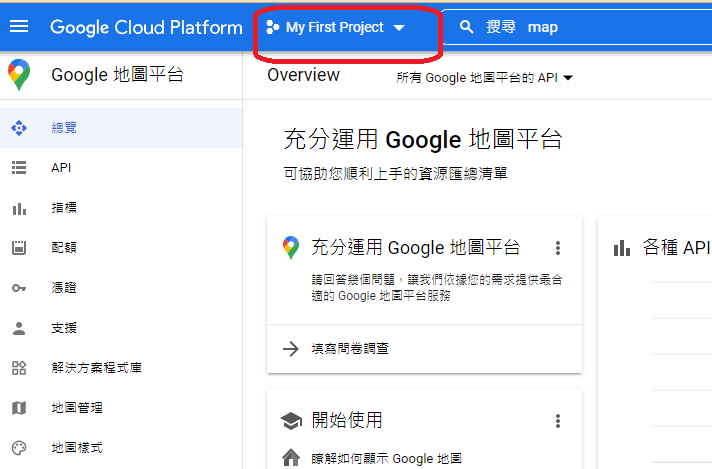Open three-dot menu on 開始使用 card
This screenshot has height=469, width=712.
click(558, 421)
